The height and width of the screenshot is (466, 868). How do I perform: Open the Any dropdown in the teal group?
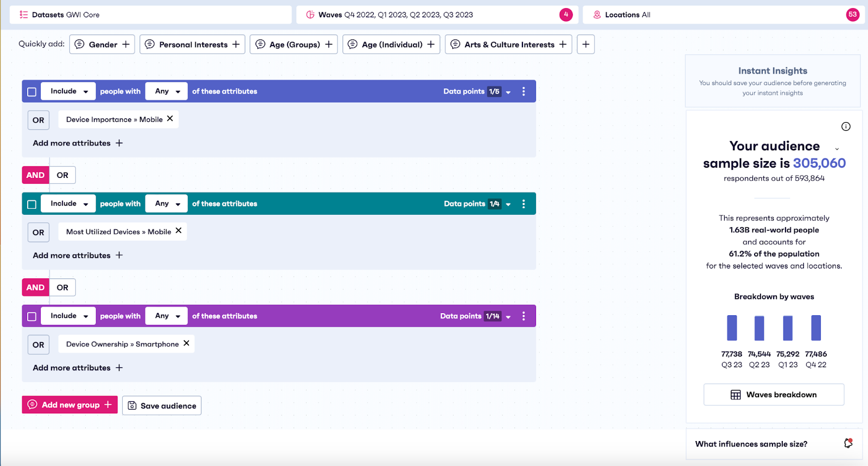click(167, 203)
